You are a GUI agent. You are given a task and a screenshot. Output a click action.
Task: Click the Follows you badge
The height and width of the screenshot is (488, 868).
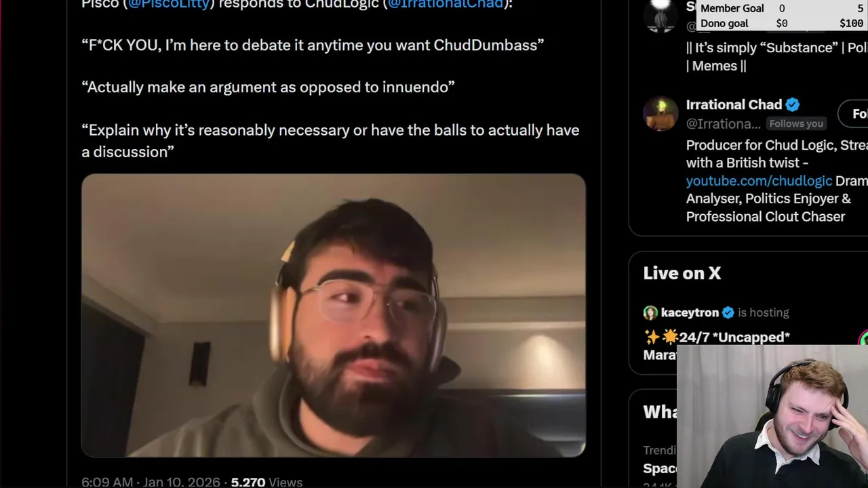796,123
